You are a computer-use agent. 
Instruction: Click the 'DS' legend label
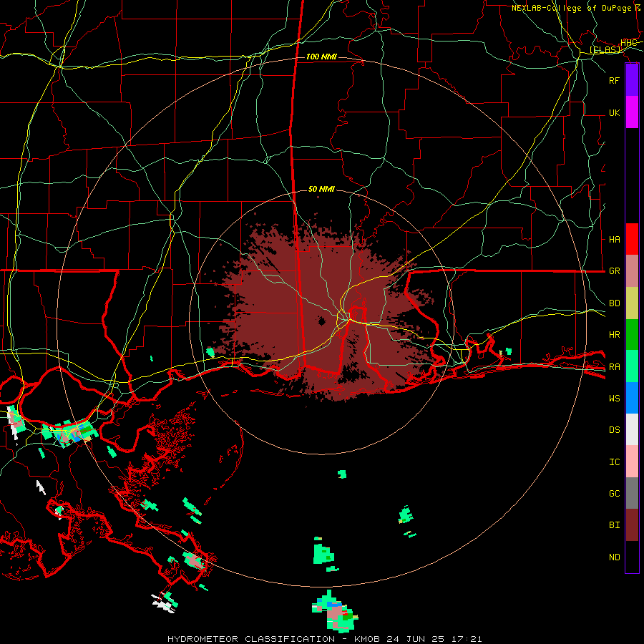click(x=615, y=430)
